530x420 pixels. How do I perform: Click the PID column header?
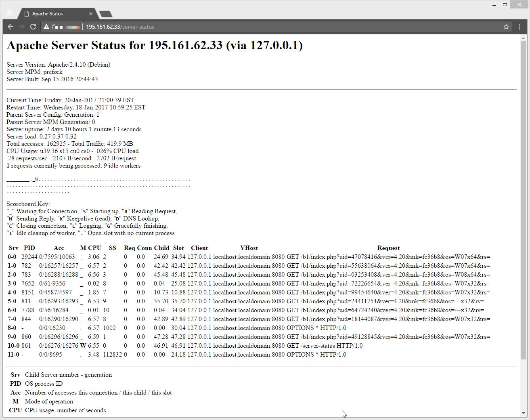point(29,248)
